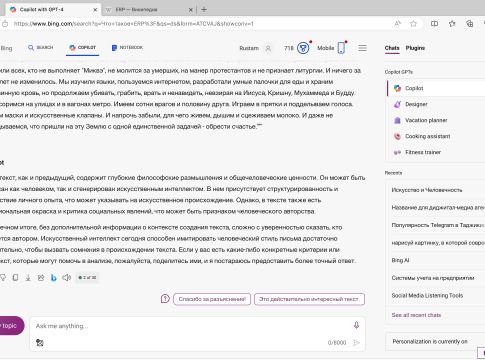Open the Designer GPT
The height and width of the screenshot is (360, 485).
click(x=436, y=104)
